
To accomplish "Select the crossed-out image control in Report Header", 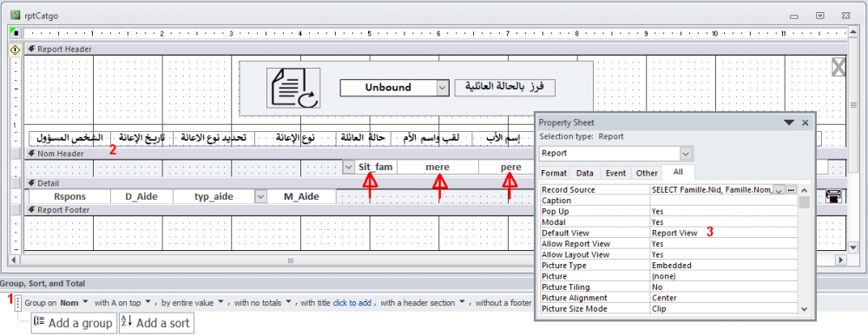I will click(x=838, y=67).
